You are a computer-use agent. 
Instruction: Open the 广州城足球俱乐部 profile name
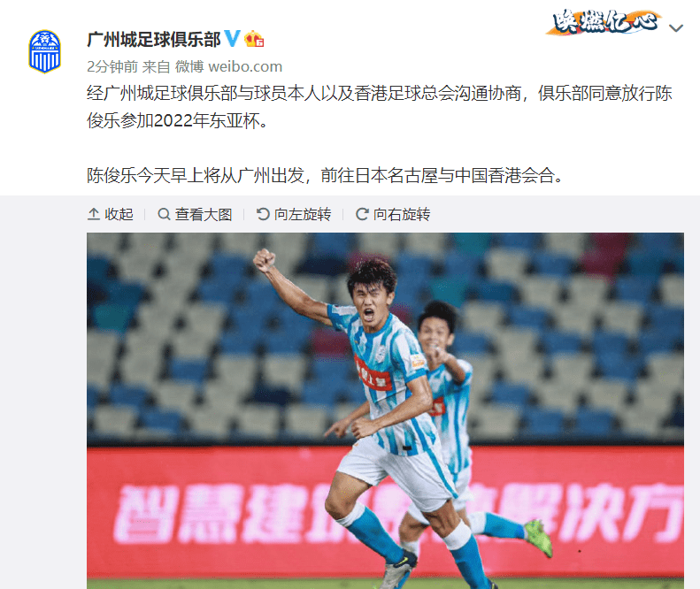click(154, 39)
